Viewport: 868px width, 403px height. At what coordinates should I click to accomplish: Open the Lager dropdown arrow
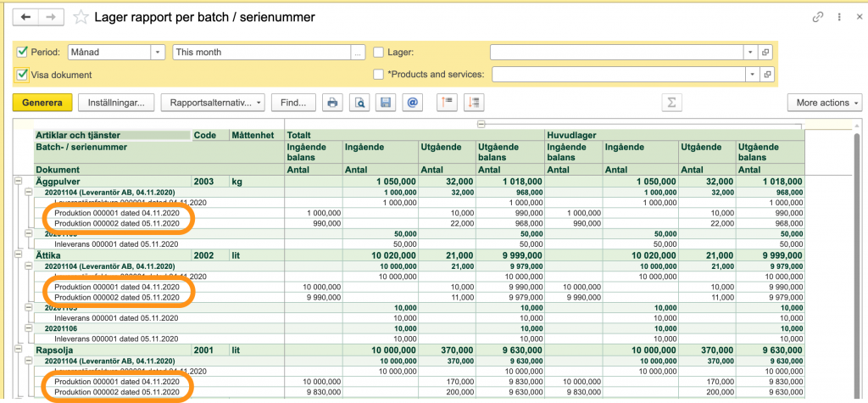751,52
